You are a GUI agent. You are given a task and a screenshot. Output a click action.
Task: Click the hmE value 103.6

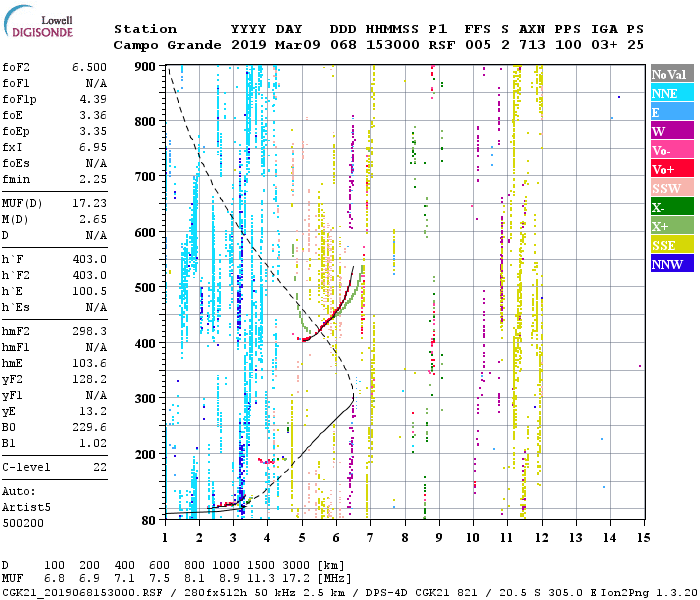tap(89, 363)
